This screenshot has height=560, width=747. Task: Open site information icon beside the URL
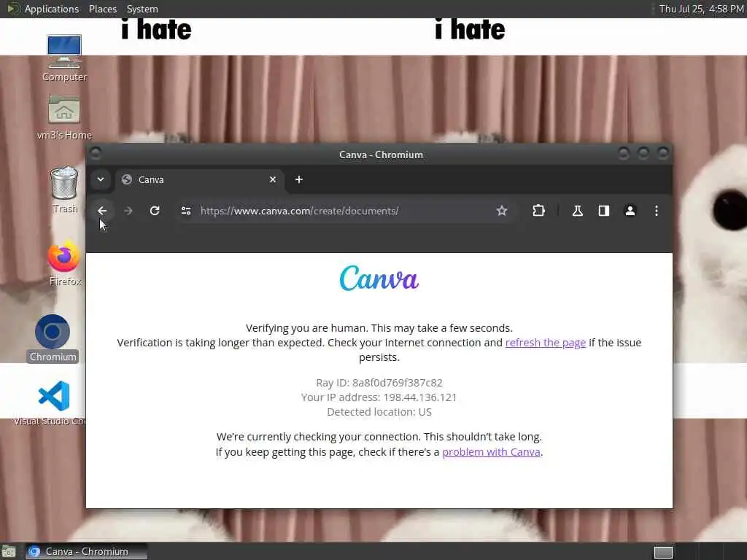[186, 211]
